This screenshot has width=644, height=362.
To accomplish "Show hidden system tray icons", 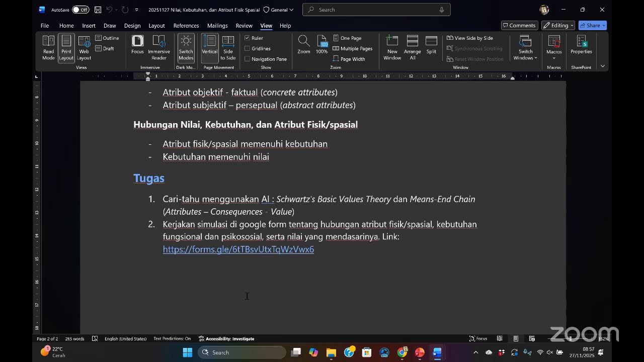I will coord(476,352).
